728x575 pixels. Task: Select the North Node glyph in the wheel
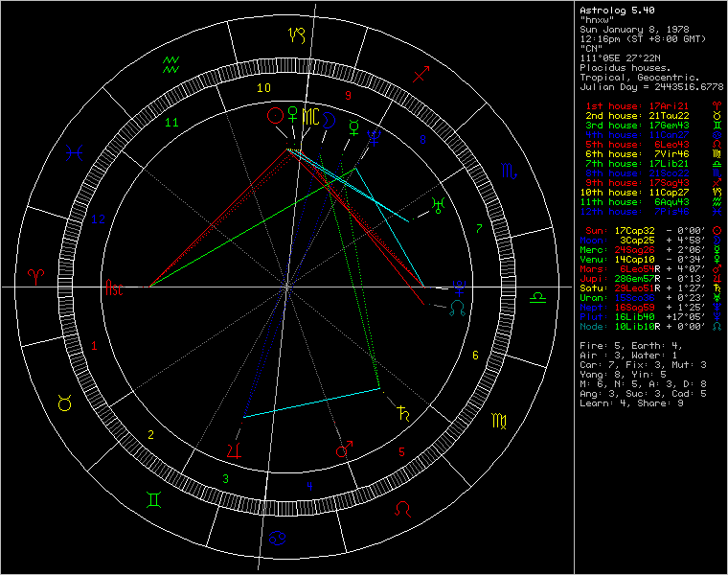click(x=458, y=307)
